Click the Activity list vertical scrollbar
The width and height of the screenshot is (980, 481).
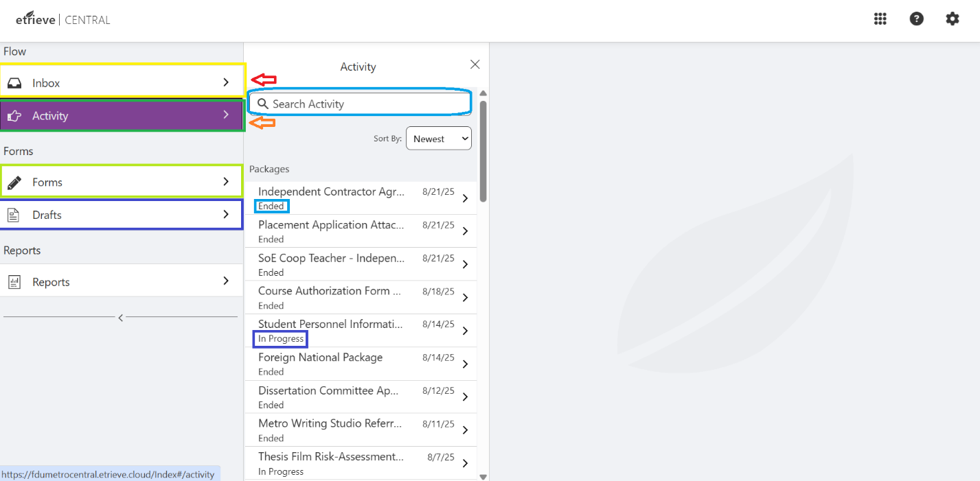pyautogui.click(x=483, y=151)
